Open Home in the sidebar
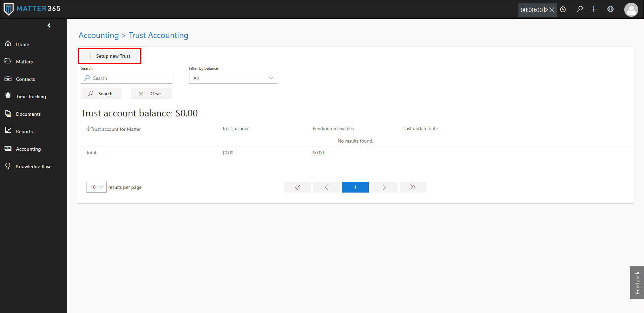The height and width of the screenshot is (313, 644). pos(22,44)
